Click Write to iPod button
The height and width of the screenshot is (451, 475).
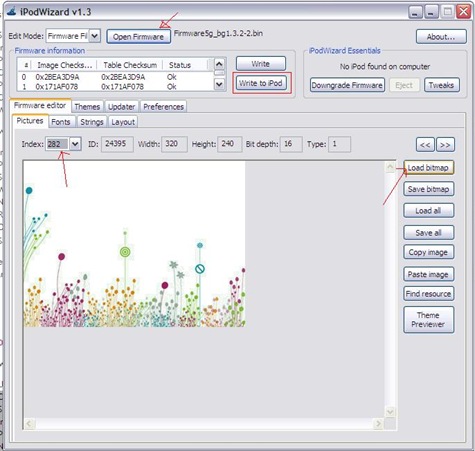261,83
